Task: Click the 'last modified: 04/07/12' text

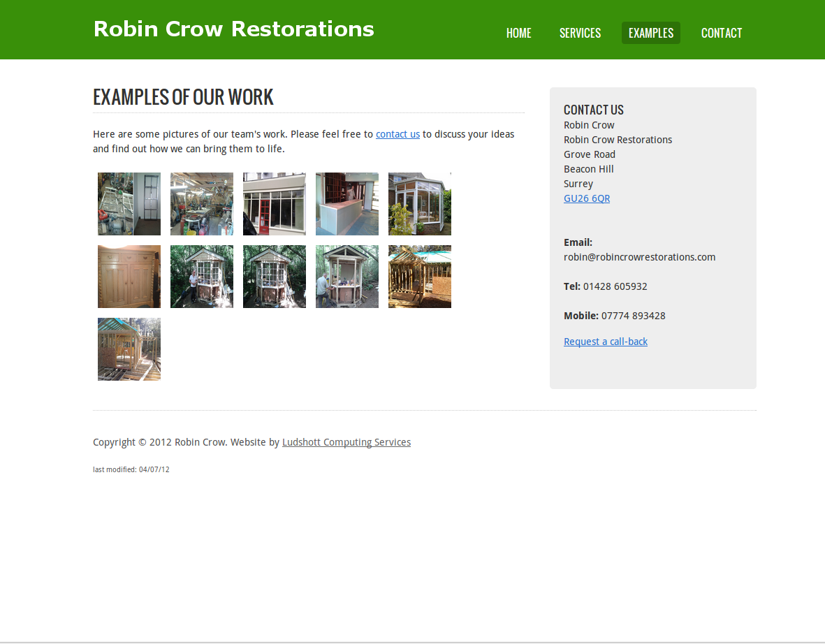Action: [131, 469]
